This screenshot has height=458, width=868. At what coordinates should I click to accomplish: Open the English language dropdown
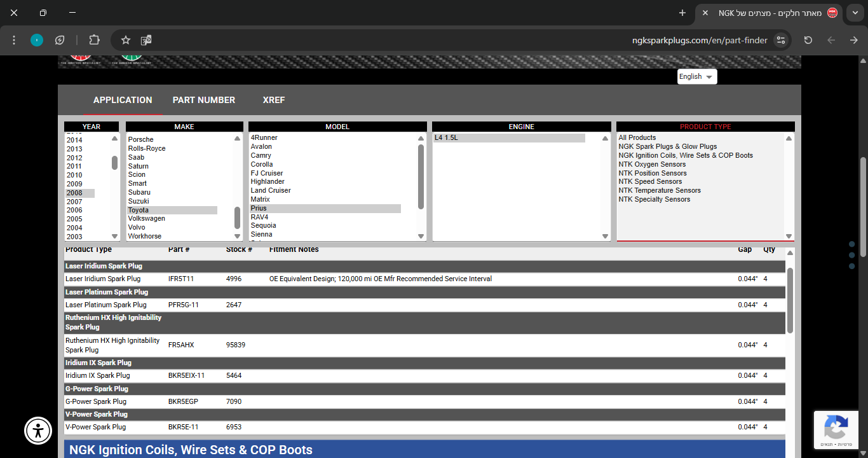tap(697, 76)
